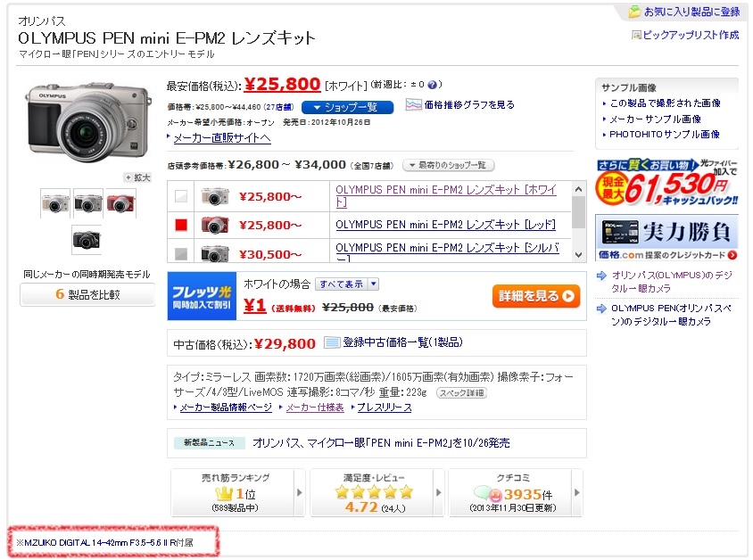The height and width of the screenshot is (560, 753).
Task: Open the レンズキット [レッド] link
Action: point(446,225)
